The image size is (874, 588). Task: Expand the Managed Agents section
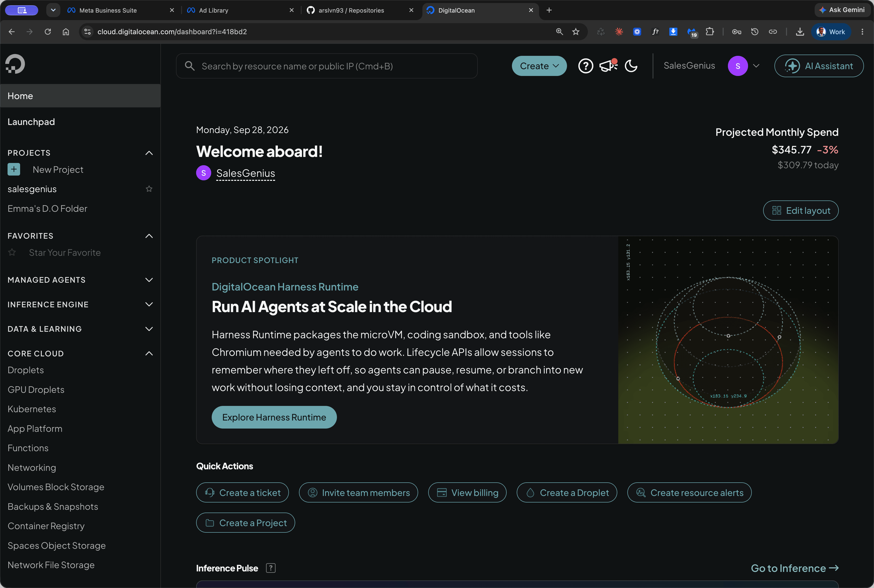coord(149,280)
